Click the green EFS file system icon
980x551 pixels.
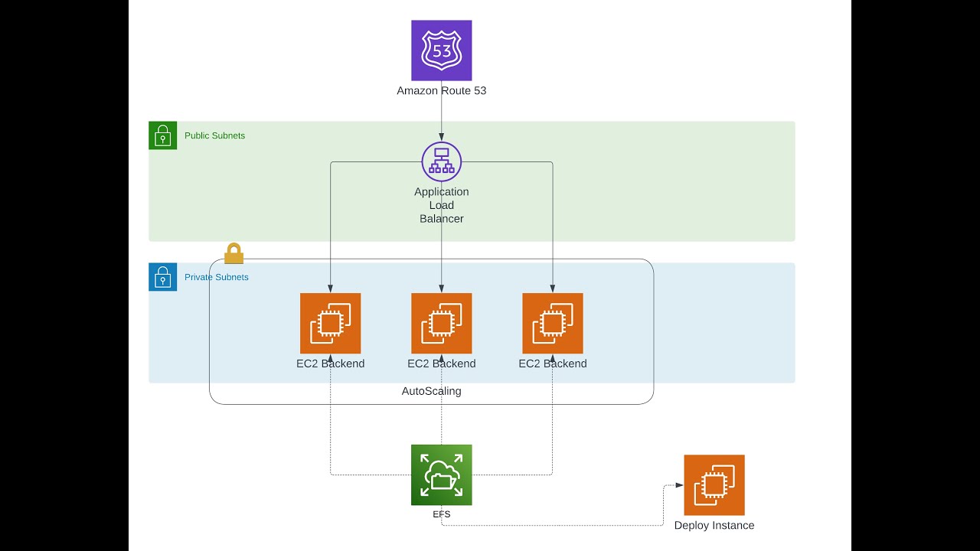point(442,475)
